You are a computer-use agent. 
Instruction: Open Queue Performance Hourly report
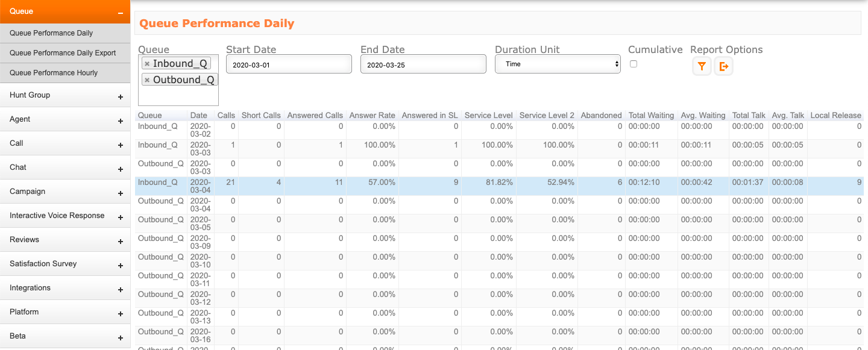click(65, 73)
